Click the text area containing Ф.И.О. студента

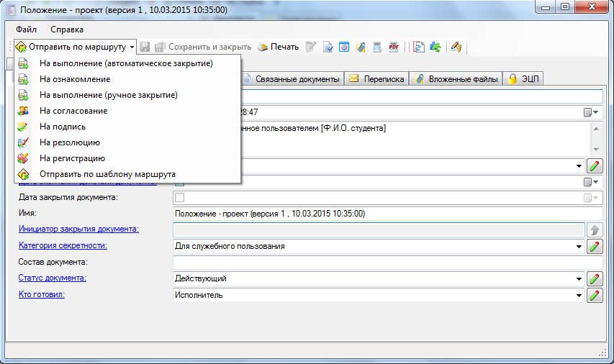415,139
